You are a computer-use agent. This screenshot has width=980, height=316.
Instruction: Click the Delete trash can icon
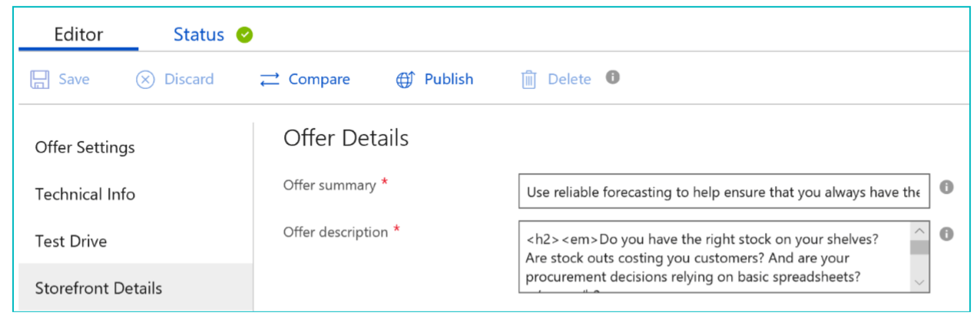(x=528, y=79)
